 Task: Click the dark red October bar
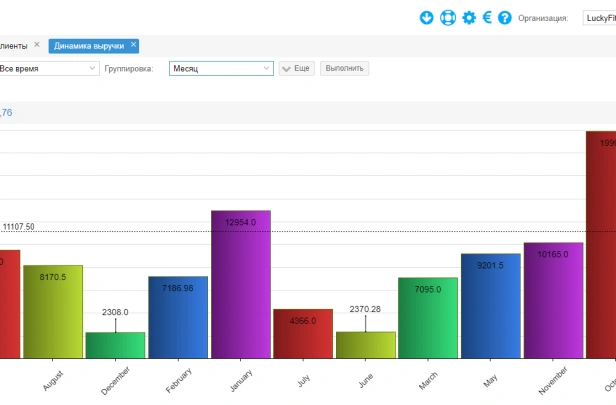[x=601, y=245]
